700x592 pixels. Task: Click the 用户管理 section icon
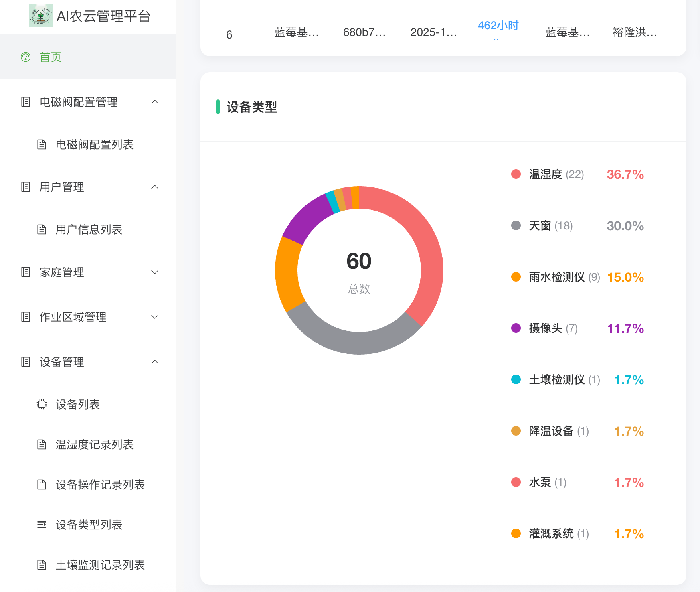[x=26, y=187]
